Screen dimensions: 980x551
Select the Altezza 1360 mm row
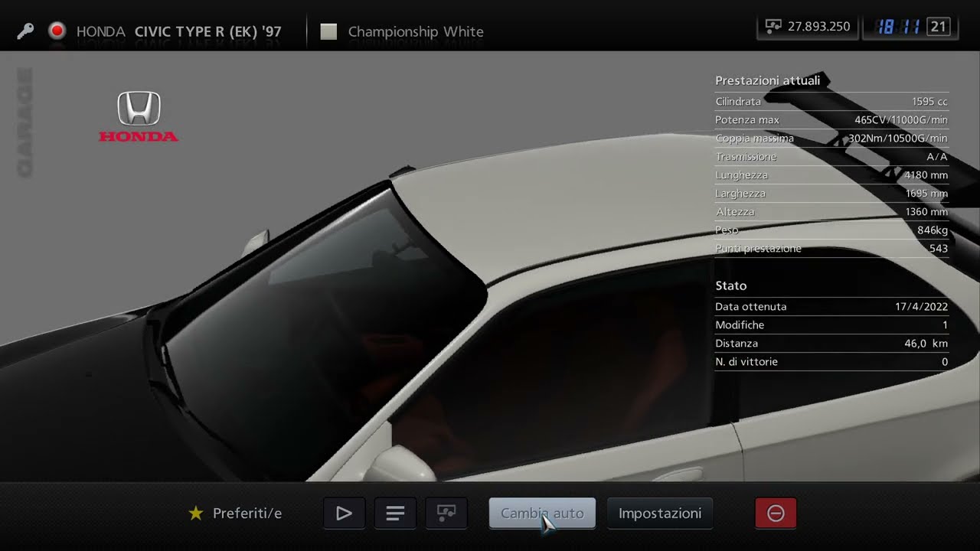(831, 211)
